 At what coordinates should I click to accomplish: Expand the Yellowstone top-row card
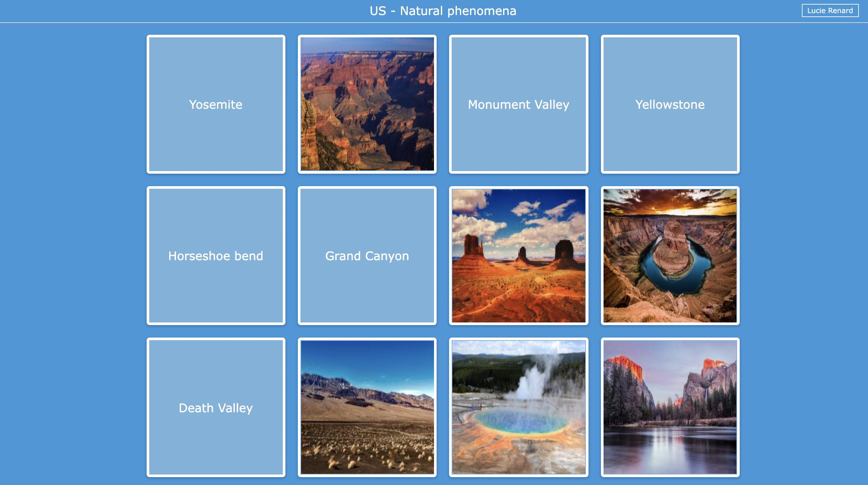pyautogui.click(x=669, y=105)
